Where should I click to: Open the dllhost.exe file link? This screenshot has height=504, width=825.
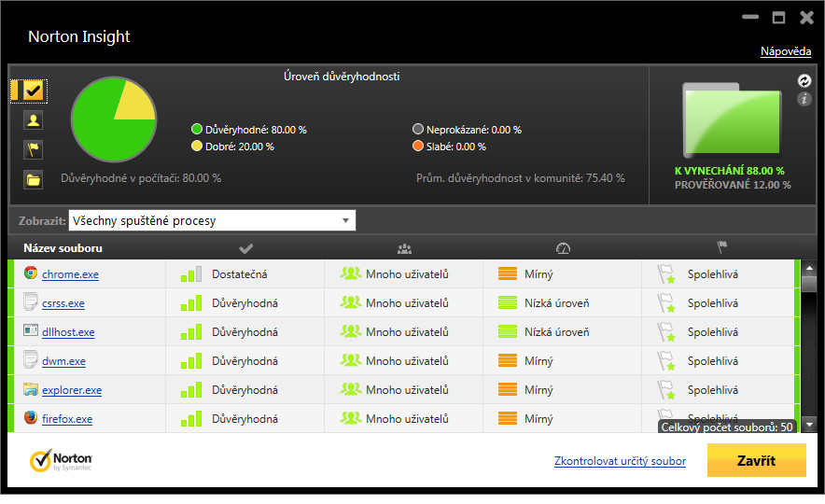click(68, 332)
